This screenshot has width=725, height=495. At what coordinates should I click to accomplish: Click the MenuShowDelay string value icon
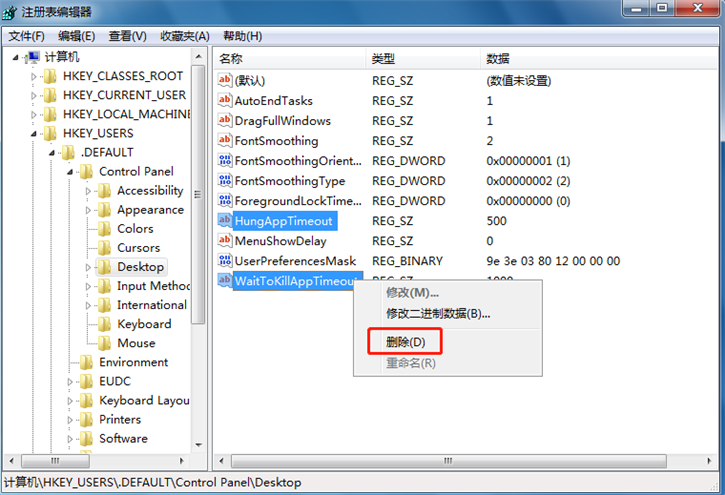225,241
